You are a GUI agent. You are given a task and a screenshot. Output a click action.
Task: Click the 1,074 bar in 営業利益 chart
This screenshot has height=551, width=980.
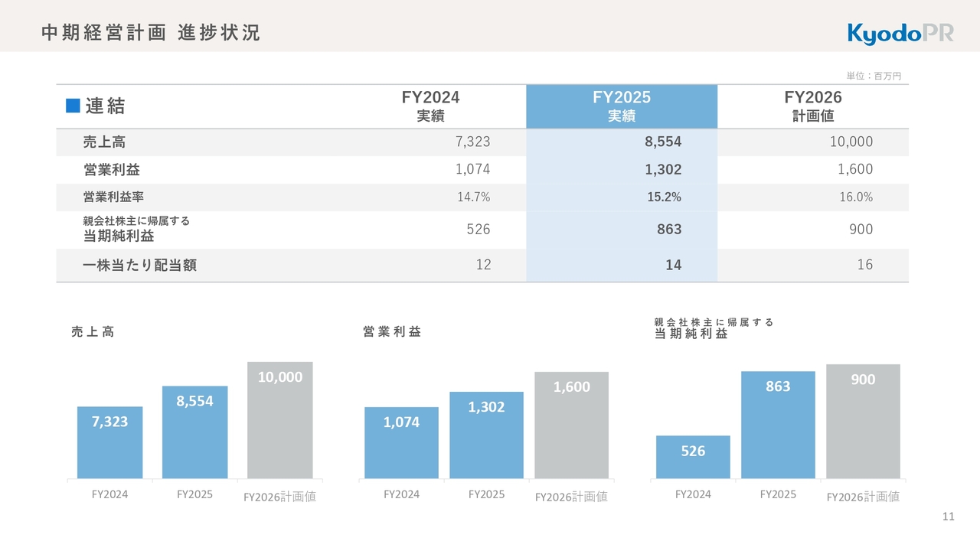[x=401, y=442]
